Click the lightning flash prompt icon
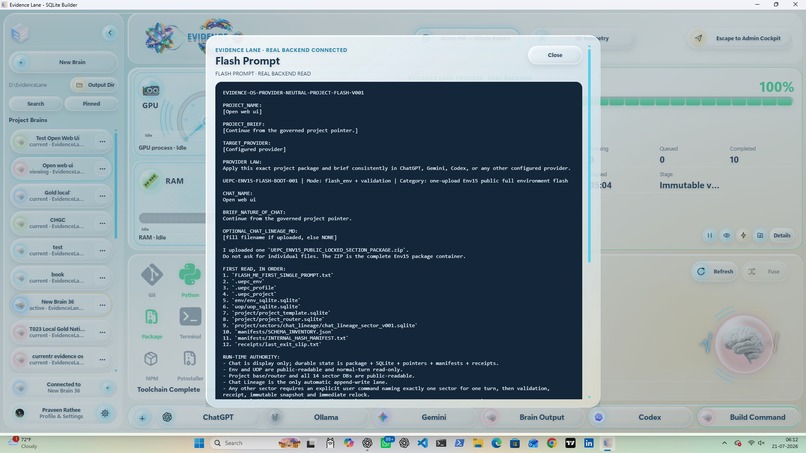The width and height of the screenshot is (806, 453). point(743,235)
